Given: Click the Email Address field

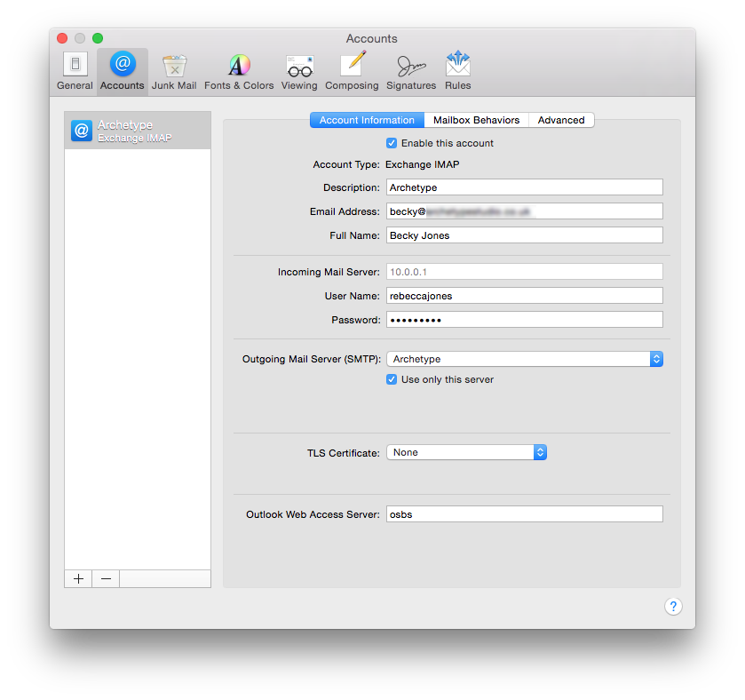Looking at the screenshot, I should click(x=525, y=211).
